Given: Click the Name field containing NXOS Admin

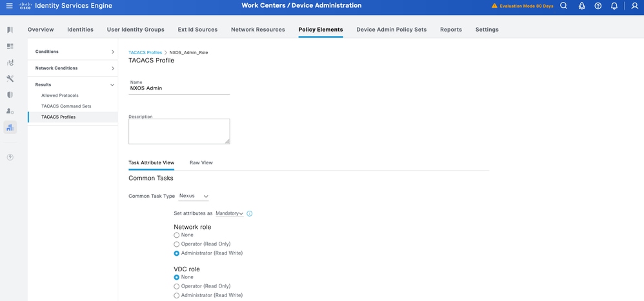Looking at the screenshot, I should coord(179,88).
